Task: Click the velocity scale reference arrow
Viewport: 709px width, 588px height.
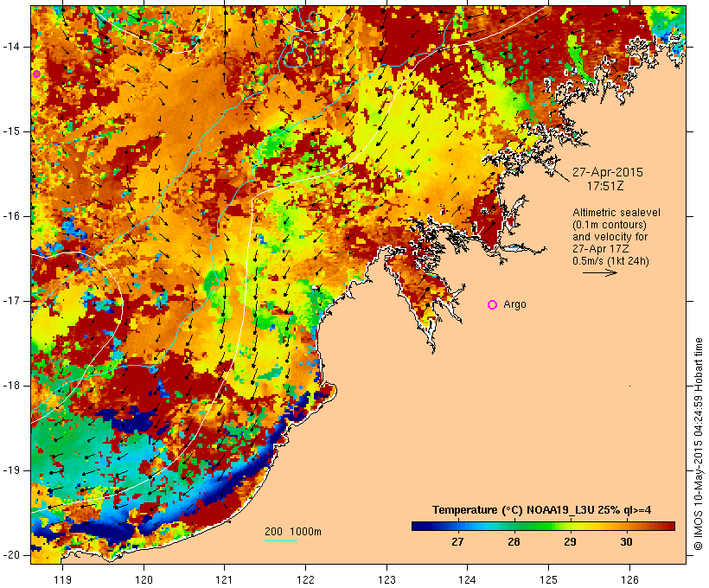Action: [599, 272]
